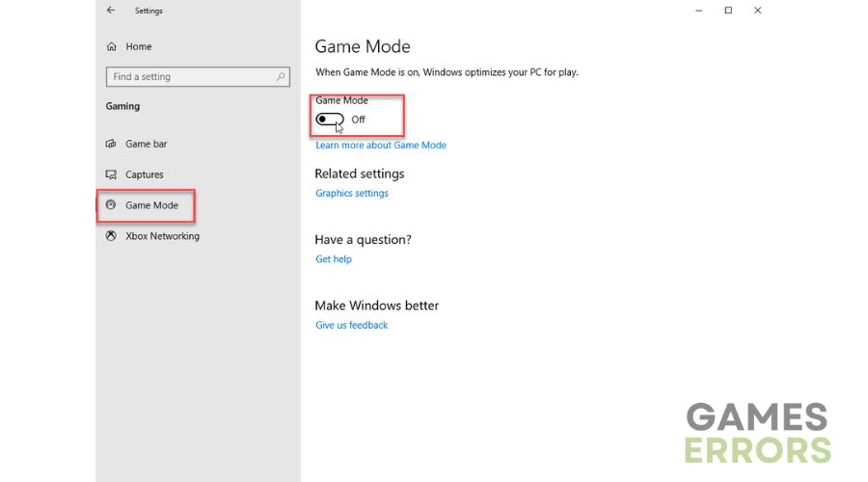Click the Game Mode gauge icon
868x482 pixels.
(x=111, y=205)
